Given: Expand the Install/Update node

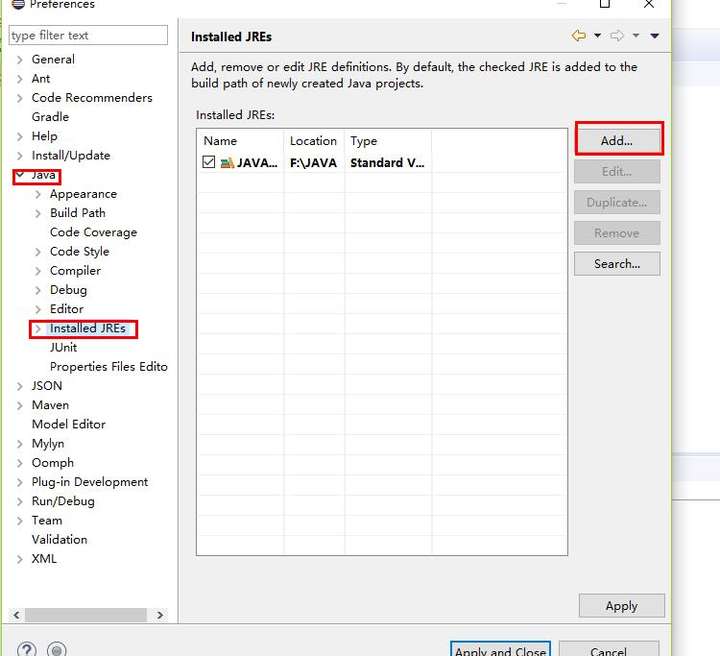Looking at the screenshot, I should (x=20, y=156).
